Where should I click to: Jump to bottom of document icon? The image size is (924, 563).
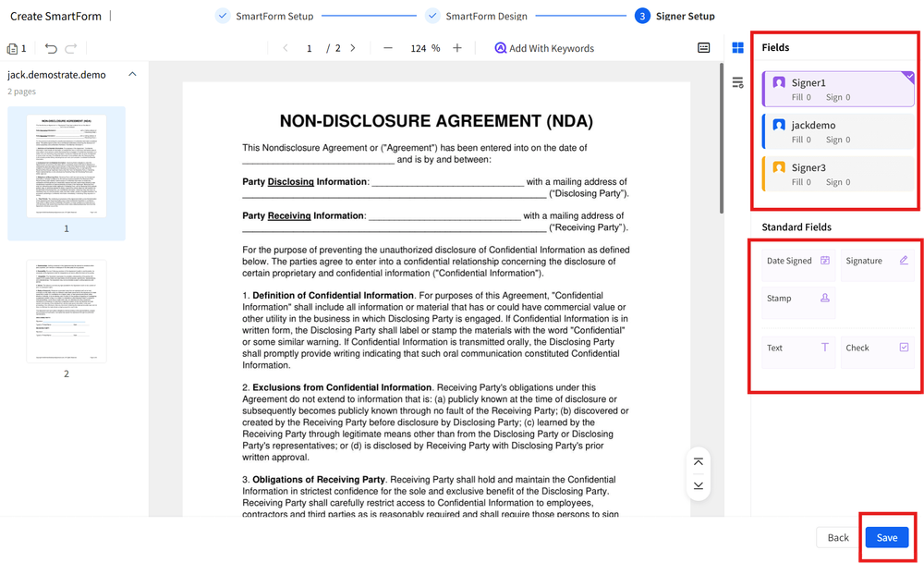[x=699, y=485]
